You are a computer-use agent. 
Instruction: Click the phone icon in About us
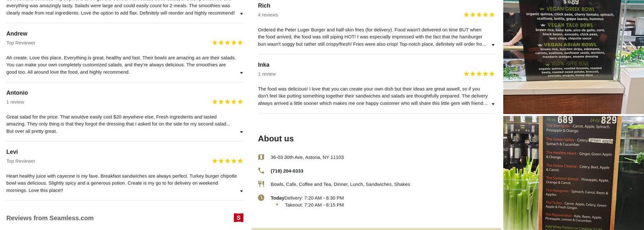261,171
